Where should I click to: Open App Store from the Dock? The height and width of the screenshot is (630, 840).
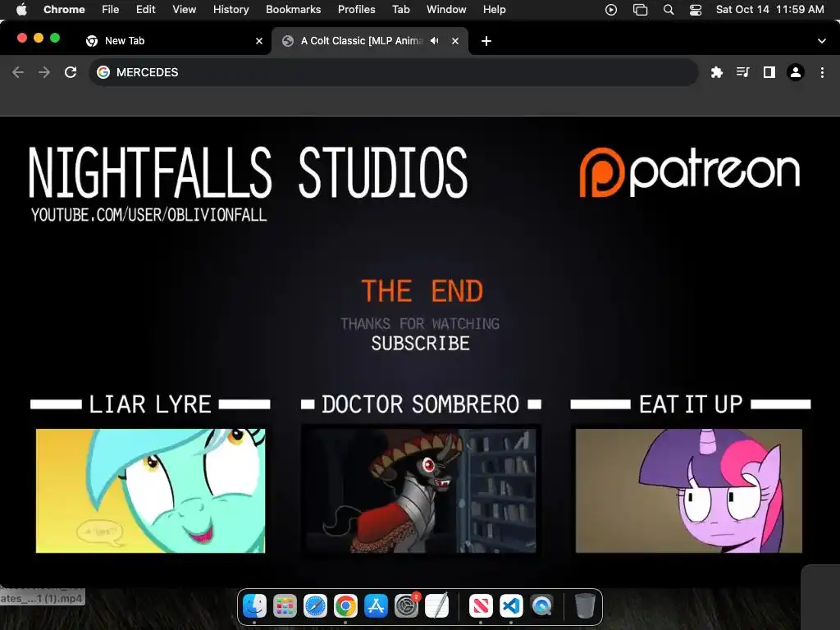tap(376, 606)
